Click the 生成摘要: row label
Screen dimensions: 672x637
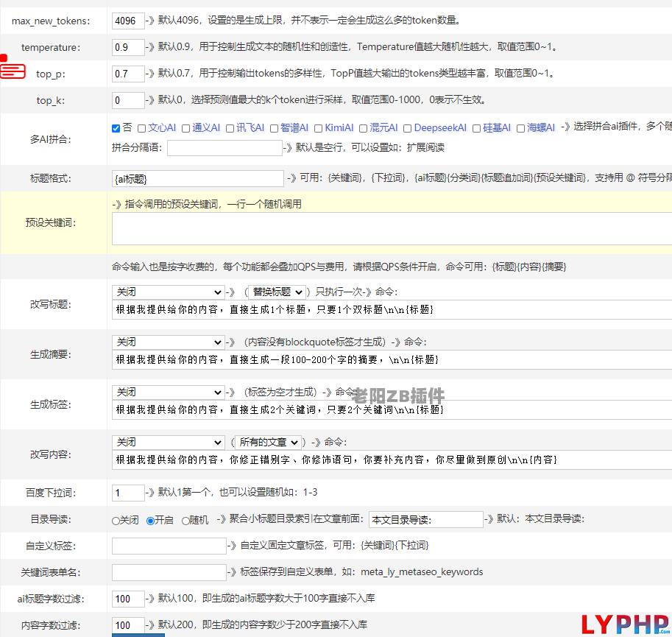pos(51,354)
